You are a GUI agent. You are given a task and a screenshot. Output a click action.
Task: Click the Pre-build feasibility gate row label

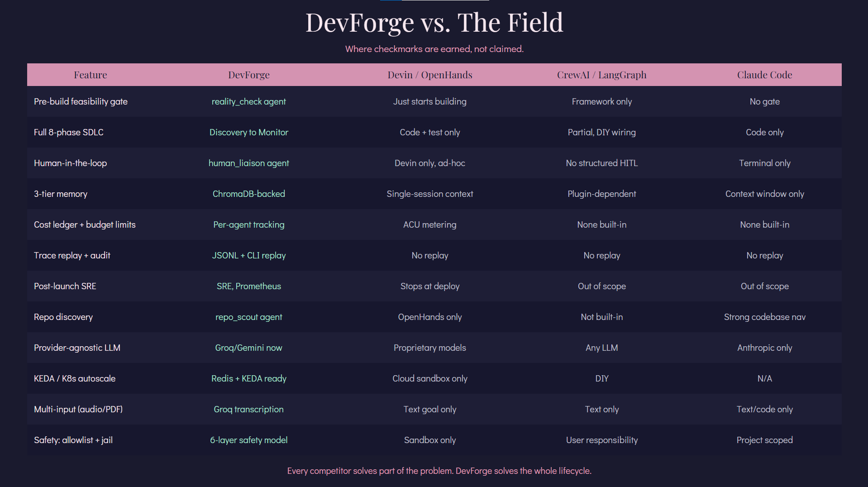tap(81, 101)
